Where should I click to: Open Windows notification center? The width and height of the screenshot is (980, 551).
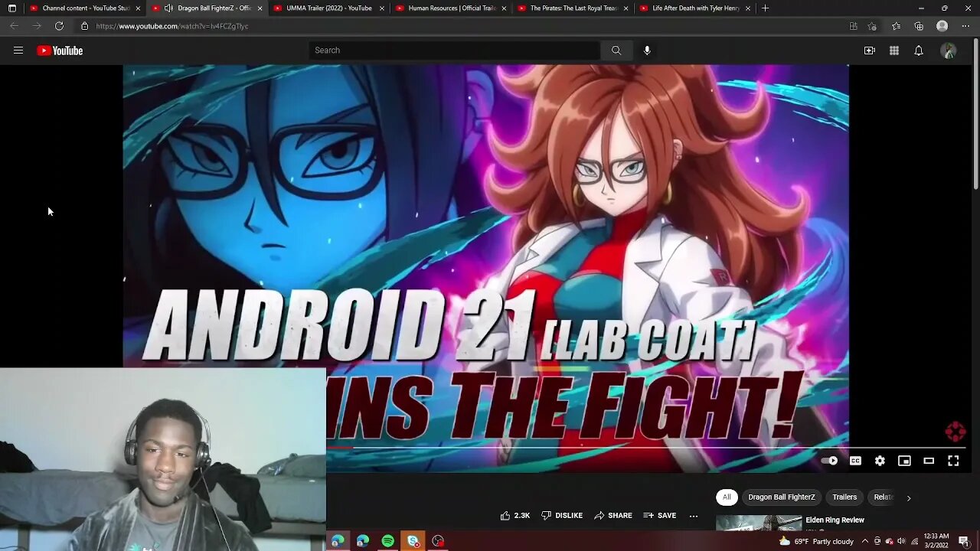tap(964, 541)
